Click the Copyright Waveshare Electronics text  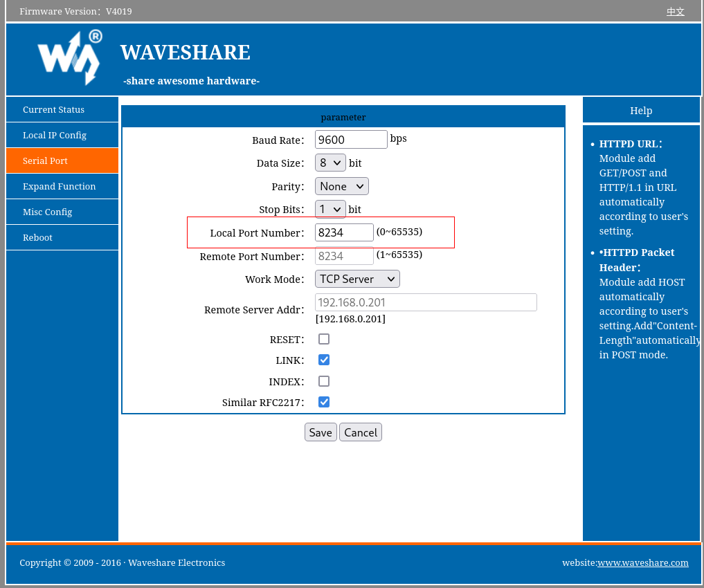(x=122, y=562)
